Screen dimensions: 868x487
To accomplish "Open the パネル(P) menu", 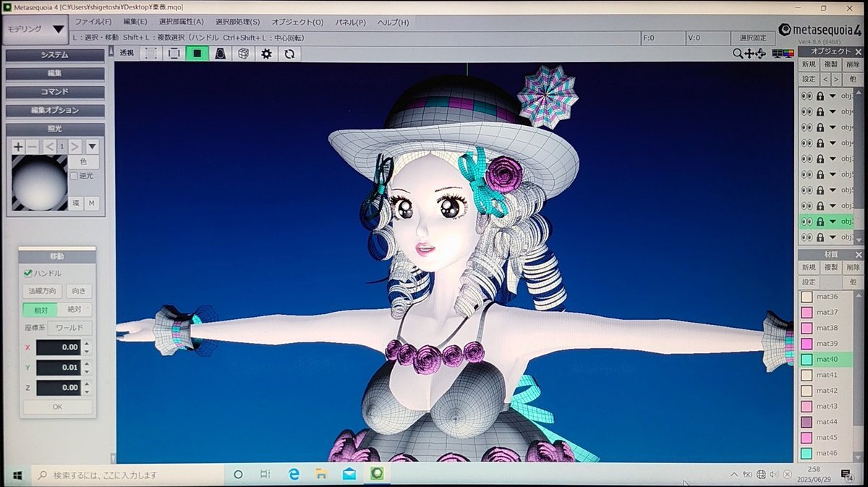I will click(351, 22).
